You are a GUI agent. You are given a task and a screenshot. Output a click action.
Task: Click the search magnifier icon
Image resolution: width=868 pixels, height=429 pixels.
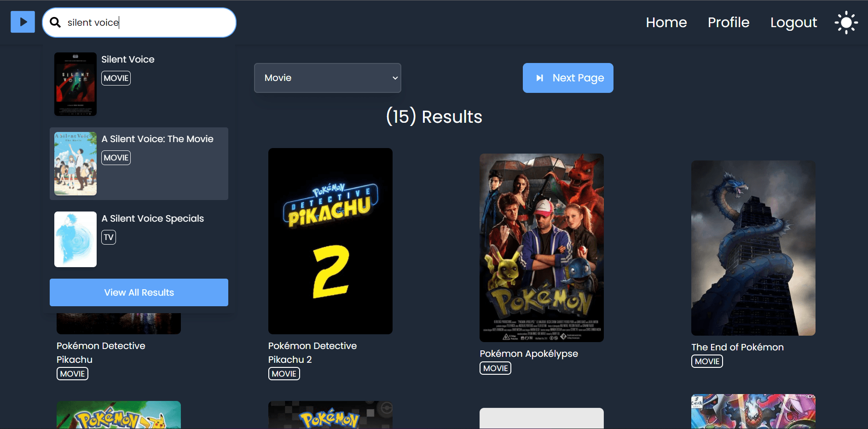coord(55,23)
